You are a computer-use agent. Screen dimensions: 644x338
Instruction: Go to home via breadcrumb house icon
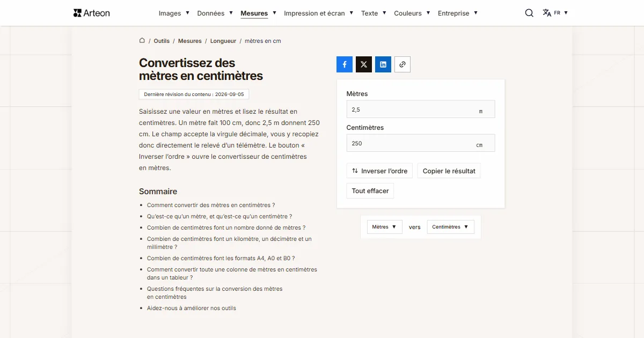(142, 40)
